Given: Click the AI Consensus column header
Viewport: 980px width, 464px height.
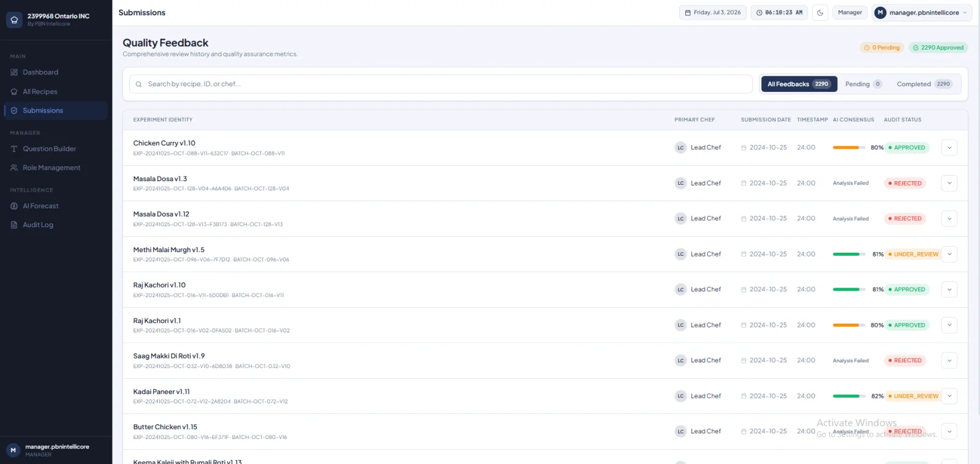Looking at the screenshot, I should [853, 120].
